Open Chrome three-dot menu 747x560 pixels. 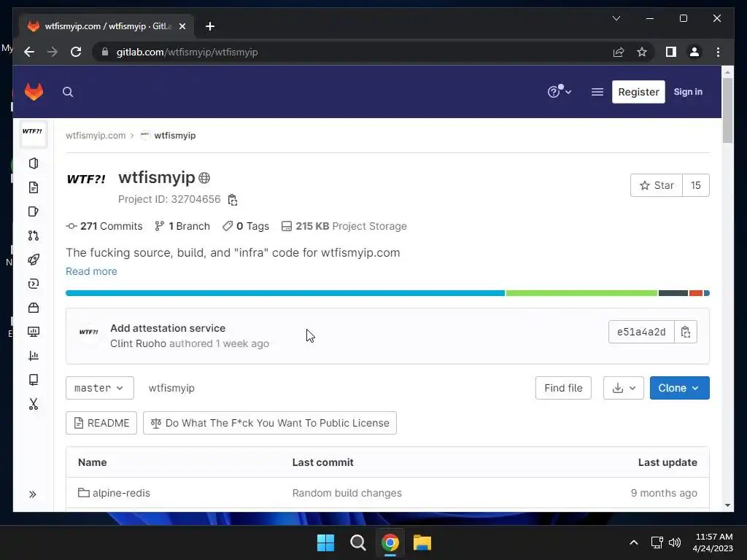coord(718,52)
